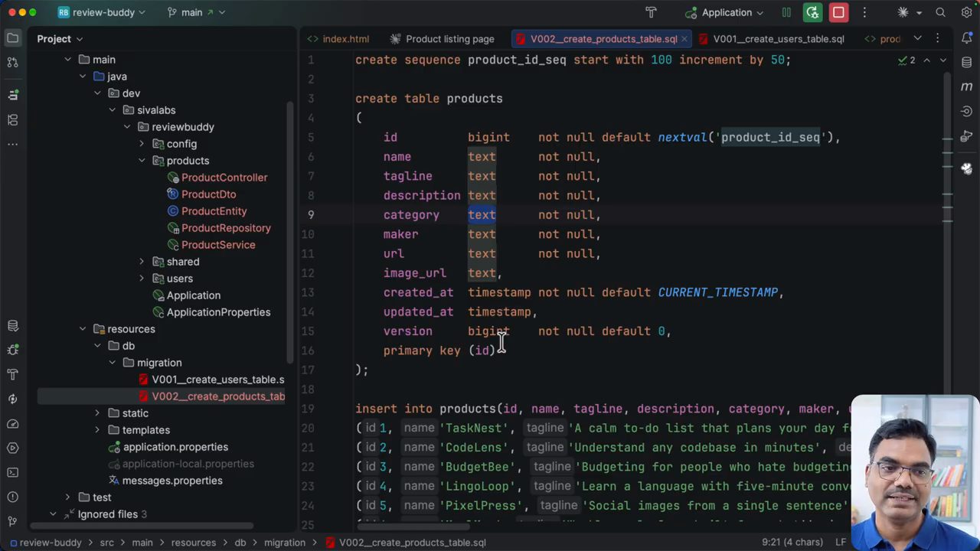Expand the shared package
980x551 pixels.
[142, 262]
